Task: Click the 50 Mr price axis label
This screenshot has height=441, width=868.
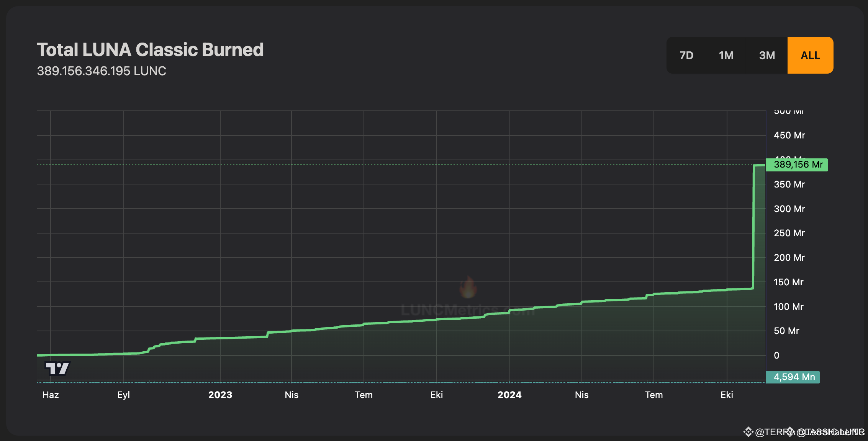Action: (x=786, y=331)
